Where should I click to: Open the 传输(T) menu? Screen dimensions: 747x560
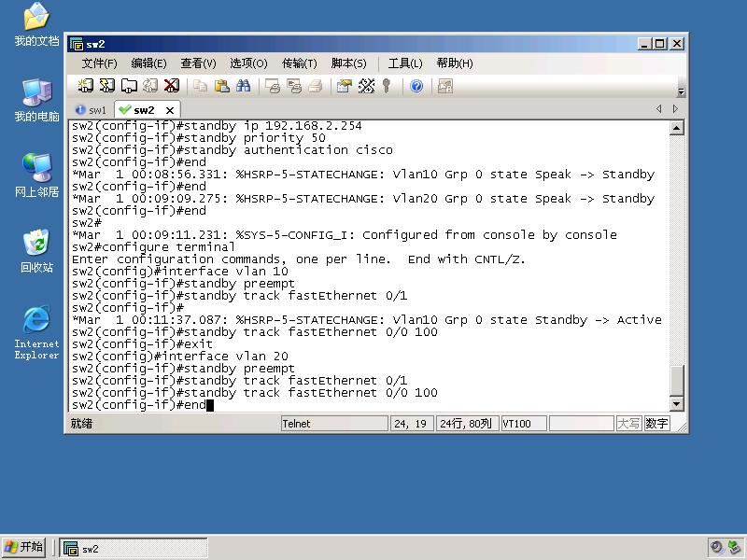[299, 63]
